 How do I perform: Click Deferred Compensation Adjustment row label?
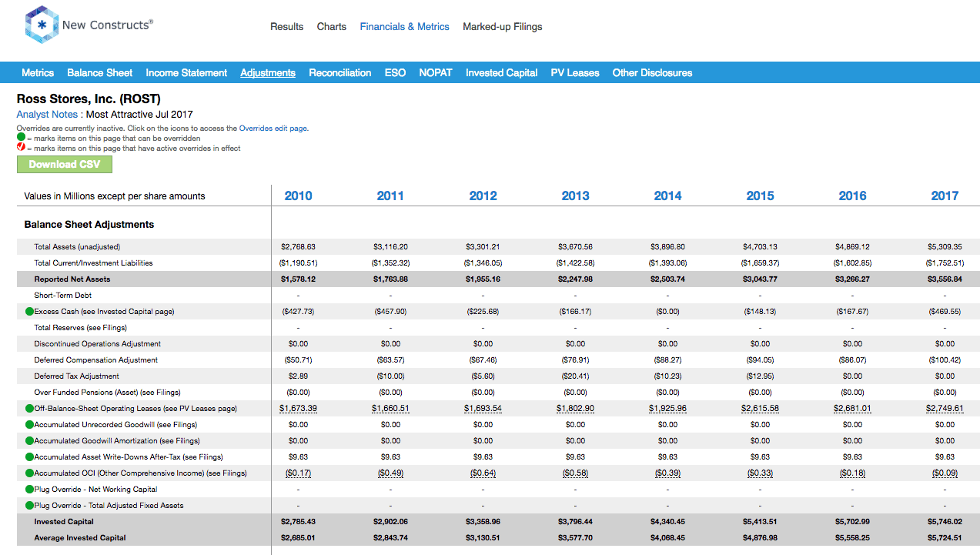click(x=96, y=360)
